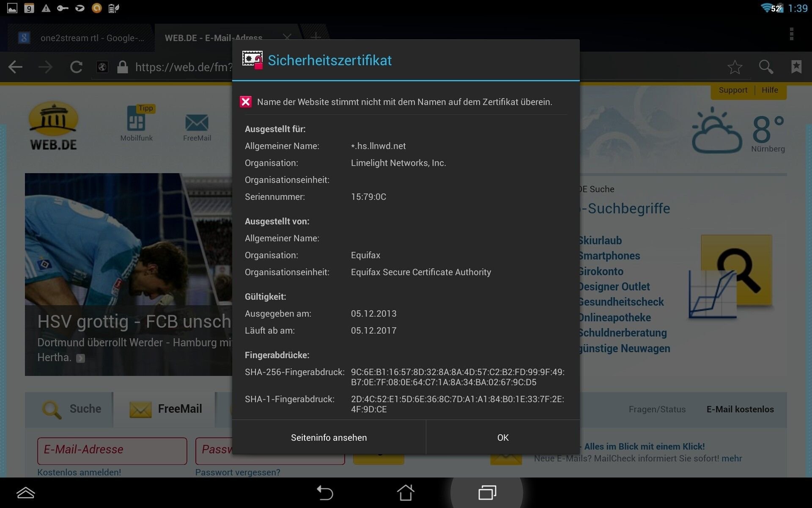The width and height of the screenshot is (812, 508).
Task: Tap the bottom-left up-arrow drawer icon
Action: (25, 493)
